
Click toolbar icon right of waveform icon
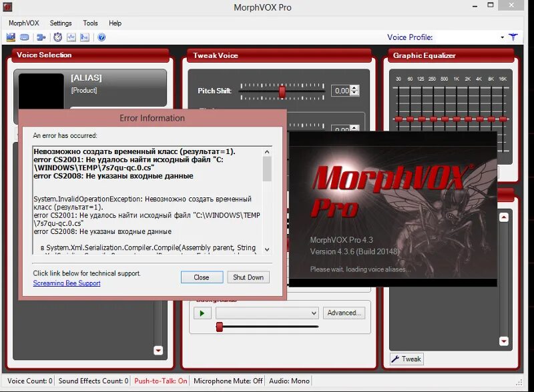pyautogui.click(x=85, y=37)
